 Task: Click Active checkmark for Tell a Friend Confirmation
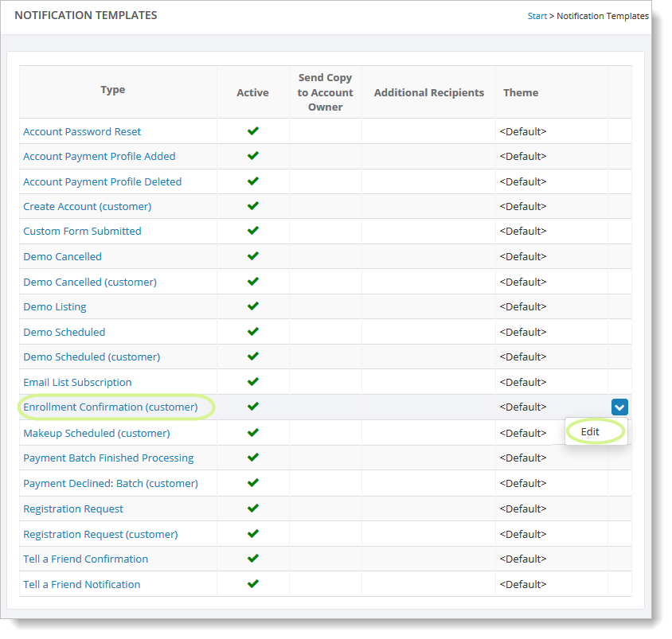tap(253, 558)
